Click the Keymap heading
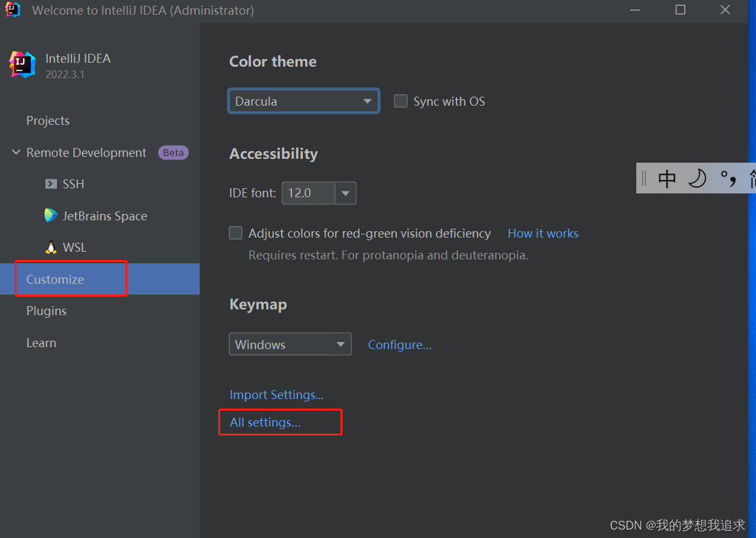This screenshot has width=756, height=538. [x=258, y=304]
